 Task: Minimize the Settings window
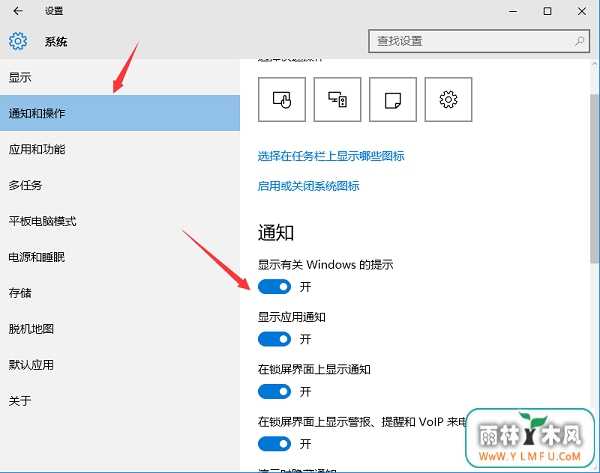(x=513, y=11)
